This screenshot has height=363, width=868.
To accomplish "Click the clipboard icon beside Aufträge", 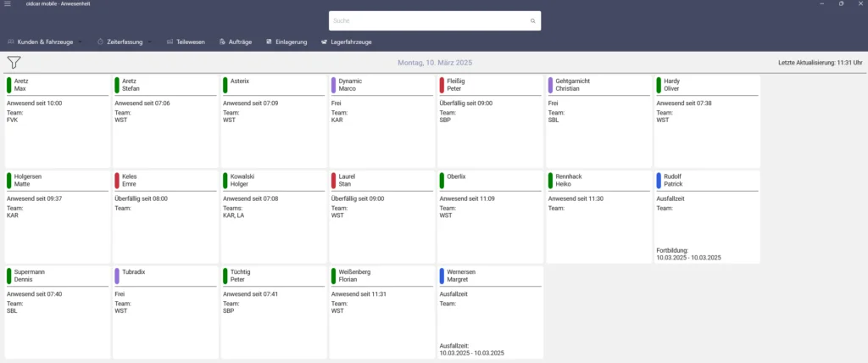I will tap(222, 42).
